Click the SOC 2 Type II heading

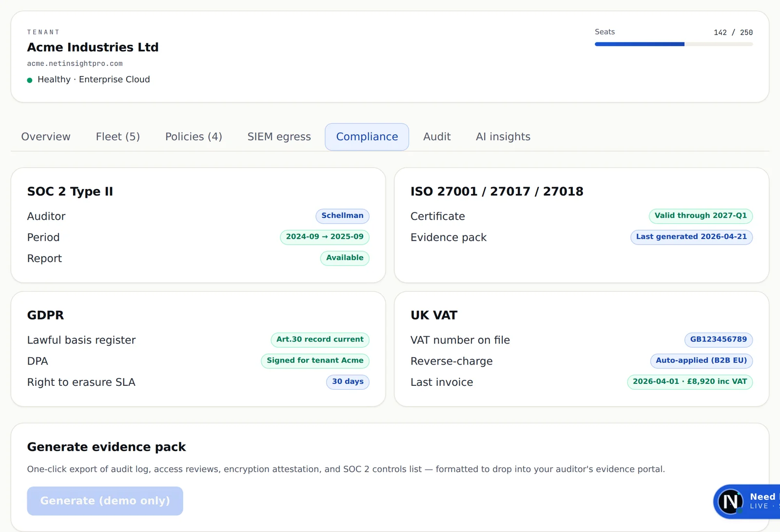pyautogui.click(x=70, y=191)
